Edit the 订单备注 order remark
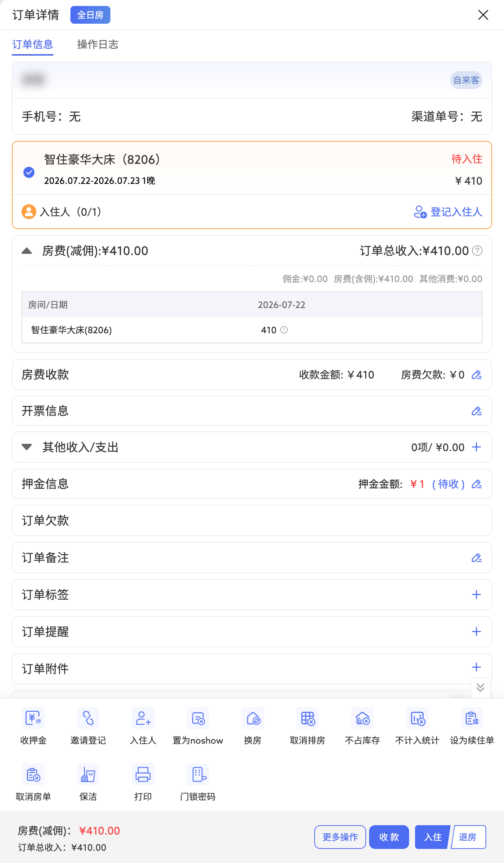The height and width of the screenshot is (863, 504). [477, 558]
